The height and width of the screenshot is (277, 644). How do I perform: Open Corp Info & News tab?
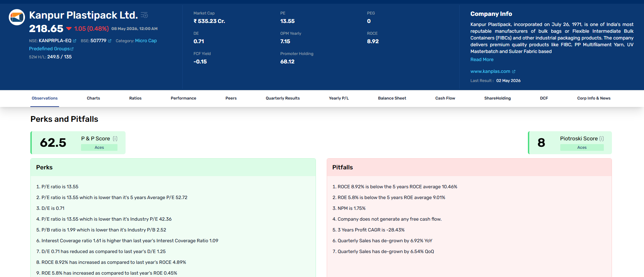(x=594, y=98)
